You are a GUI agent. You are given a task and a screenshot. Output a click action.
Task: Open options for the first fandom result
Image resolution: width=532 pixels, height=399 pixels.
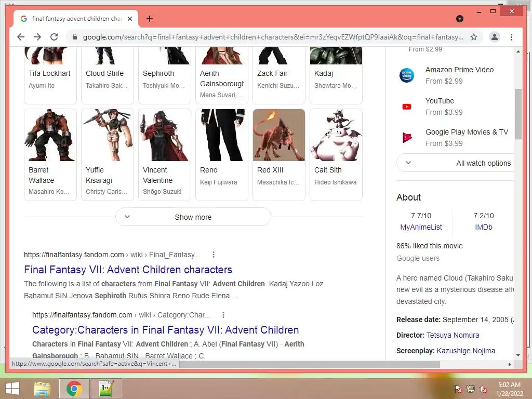213,255
